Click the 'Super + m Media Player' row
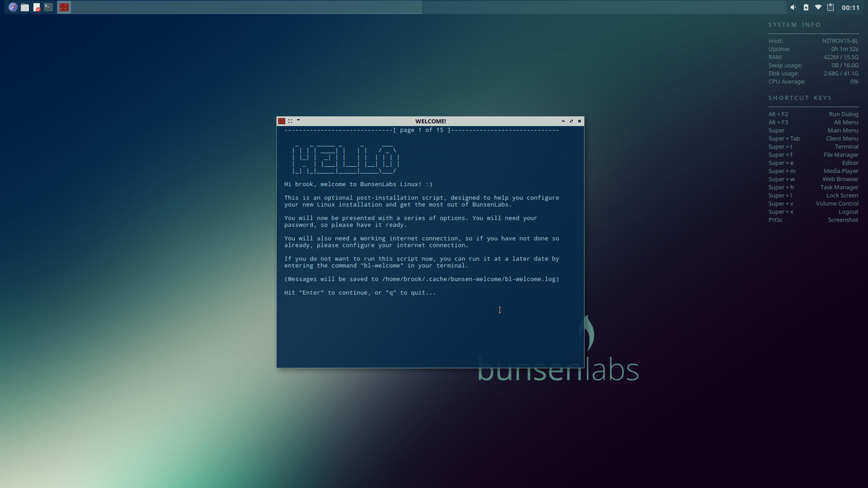The width and height of the screenshot is (868, 488). 813,171
